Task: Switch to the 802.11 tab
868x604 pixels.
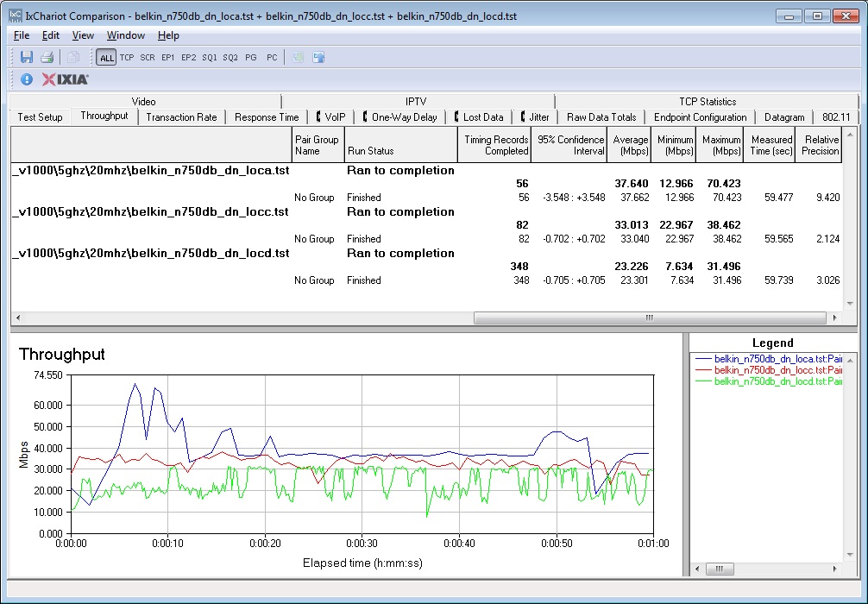Action: pyautogui.click(x=836, y=116)
